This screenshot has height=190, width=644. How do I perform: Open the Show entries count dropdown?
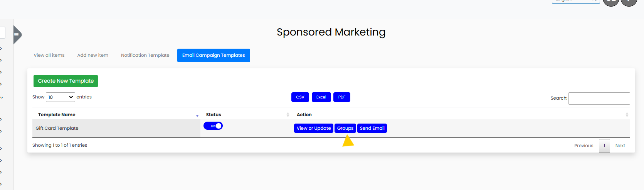61,97
